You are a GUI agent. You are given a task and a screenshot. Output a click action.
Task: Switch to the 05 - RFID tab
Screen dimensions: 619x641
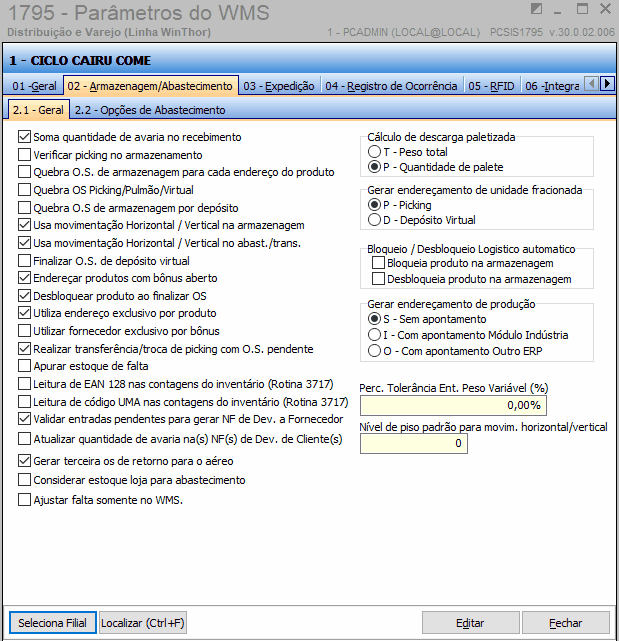[x=491, y=86]
